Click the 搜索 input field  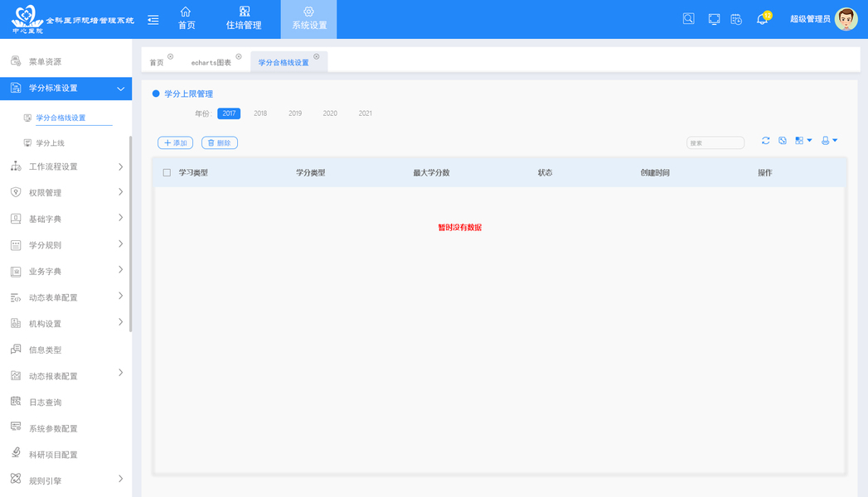tap(715, 142)
